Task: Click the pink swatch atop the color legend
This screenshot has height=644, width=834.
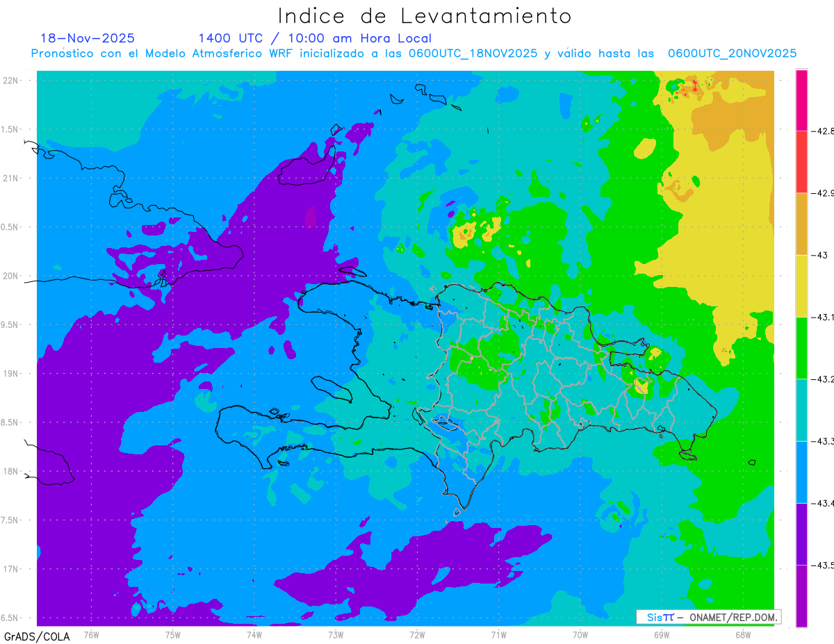Action: (801, 100)
